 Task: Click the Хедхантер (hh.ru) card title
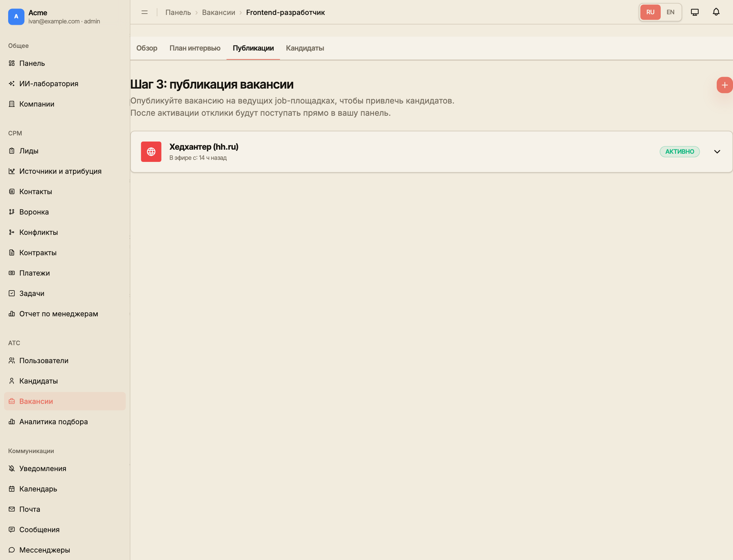click(204, 147)
